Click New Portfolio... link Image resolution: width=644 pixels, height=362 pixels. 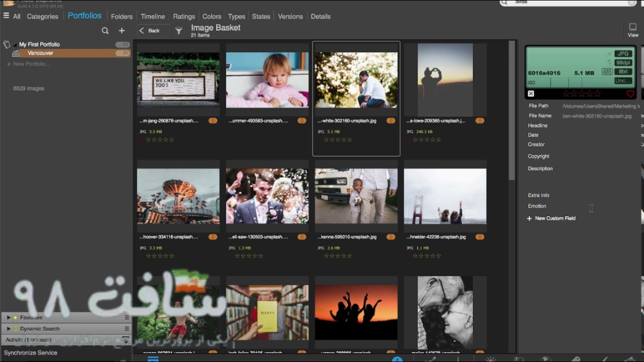point(28,64)
